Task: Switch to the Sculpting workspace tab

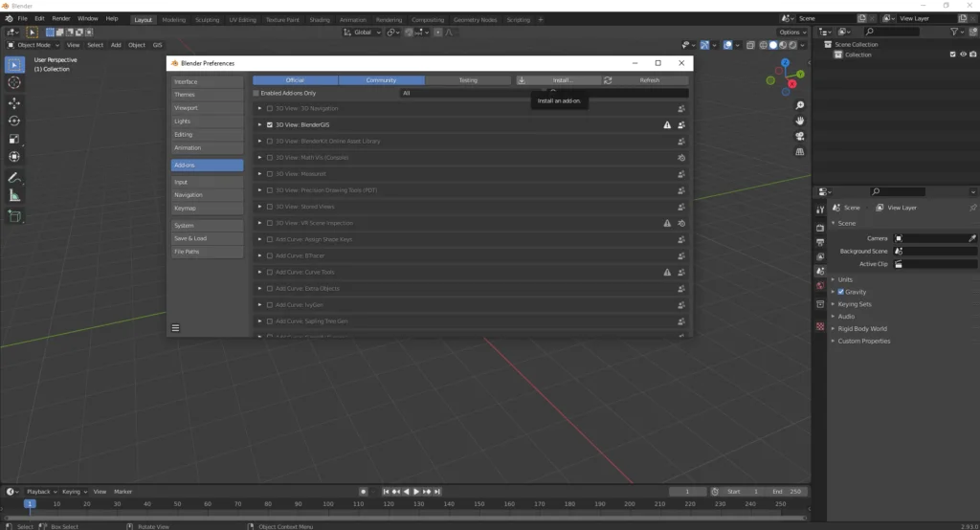Action: pos(207,20)
